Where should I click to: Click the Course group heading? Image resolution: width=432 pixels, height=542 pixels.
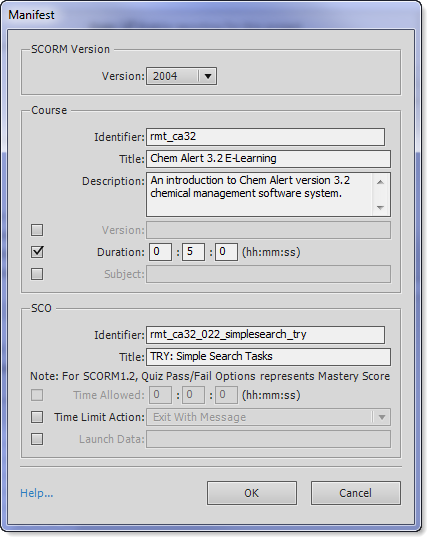point(49,110)
